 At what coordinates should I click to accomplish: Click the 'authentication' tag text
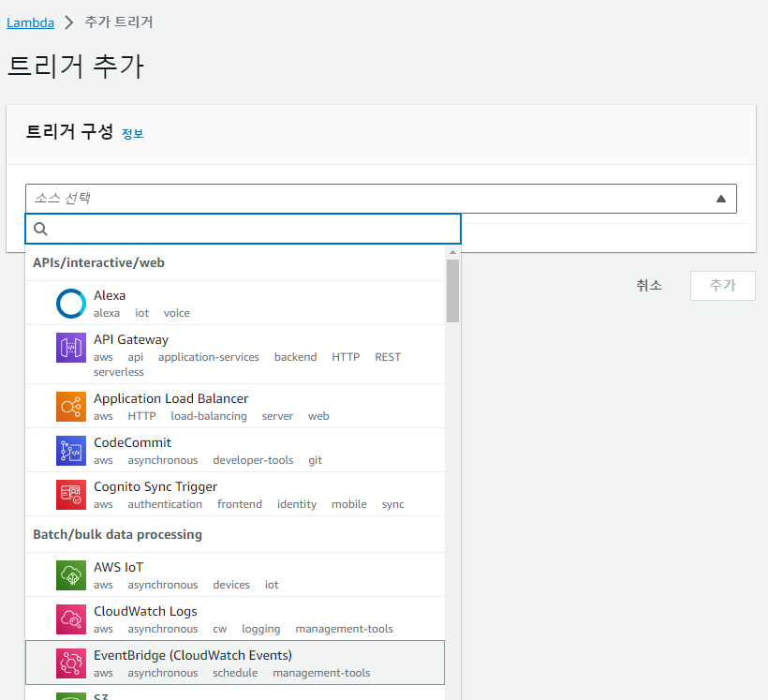165,504
